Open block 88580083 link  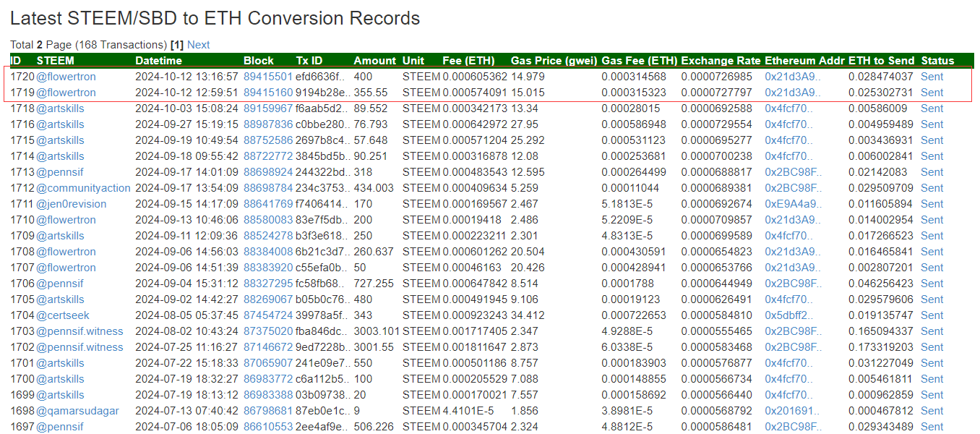pos(268,220)
